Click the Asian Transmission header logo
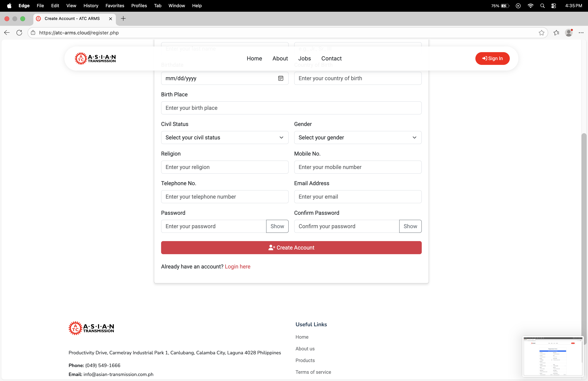Screen dimensions: 588x381 [95, 59]
